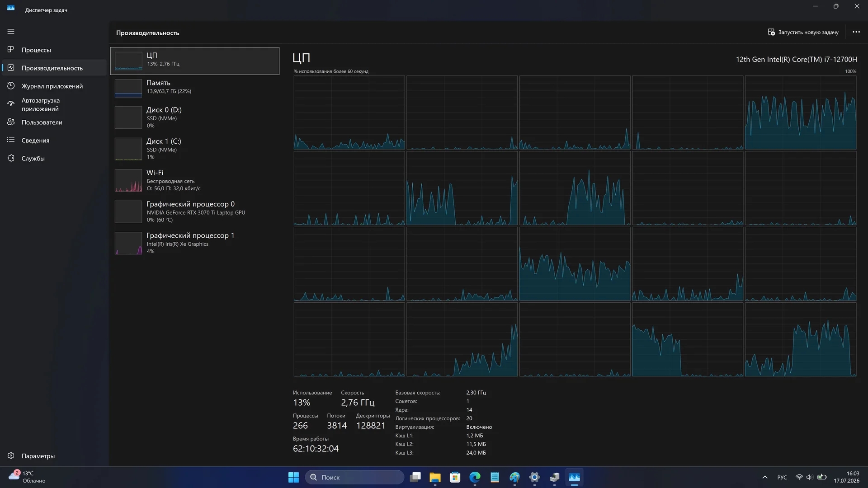The image size is (868, 488).
Task: Open Settings gear app on the taskbar
Action: click(x=534, y=477)
